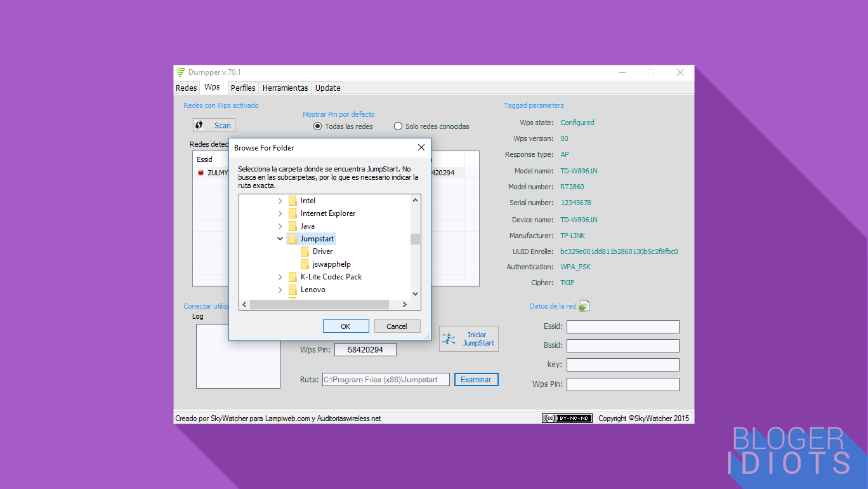The image size is (868, 489).
Task: Expand the K-Lite Codec Pack folder node
Action: [280, 277]
